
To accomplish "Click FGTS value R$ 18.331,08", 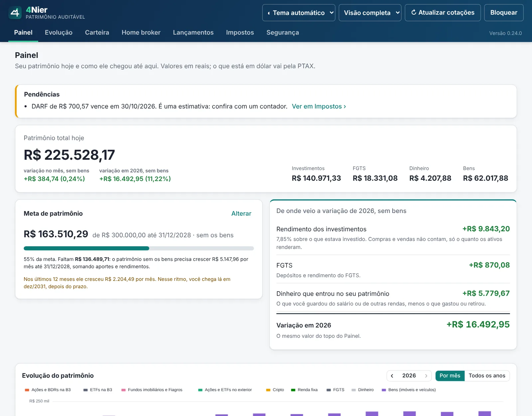I will (x=375, y=178).
